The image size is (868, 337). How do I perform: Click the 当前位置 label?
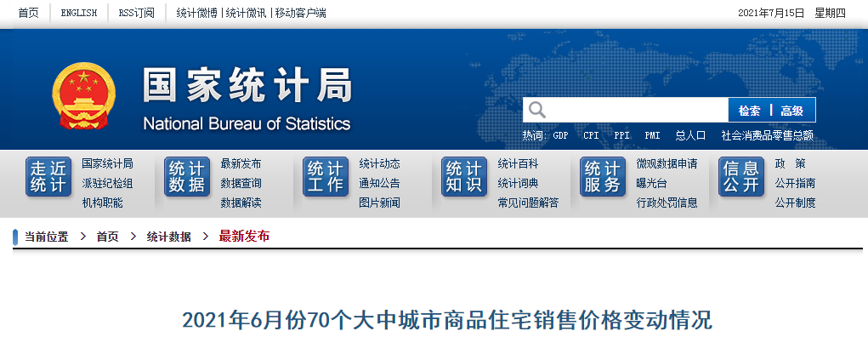click(x=47, y=237)
